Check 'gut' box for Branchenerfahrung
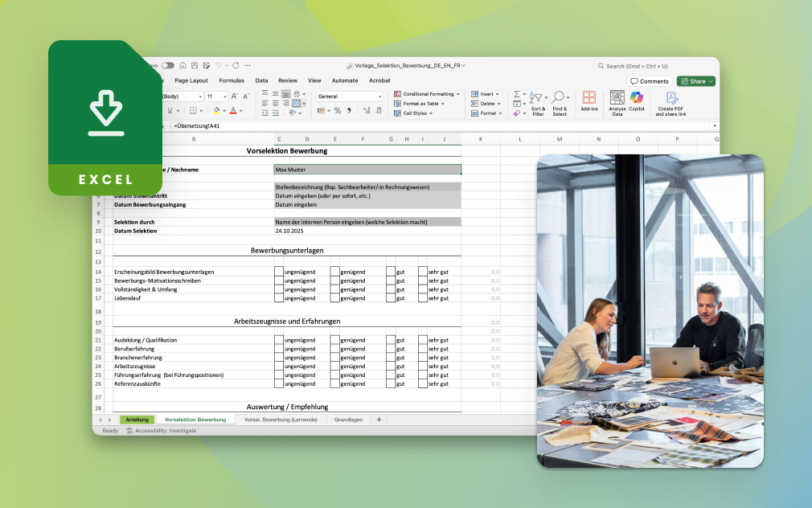Image resolution: width=812 pixels, height=508 pixels. [391, 358]
